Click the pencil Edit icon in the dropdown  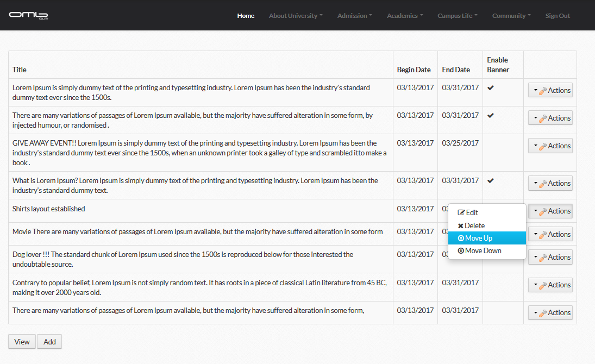tap(461, 213)
